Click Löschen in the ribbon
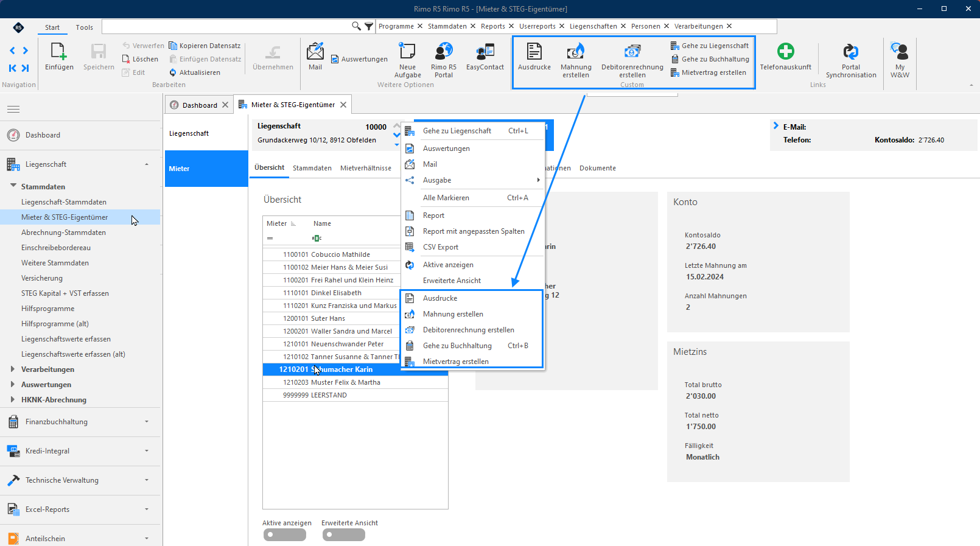The height and width of the screenshot is (546, 980). pos(140,59)
